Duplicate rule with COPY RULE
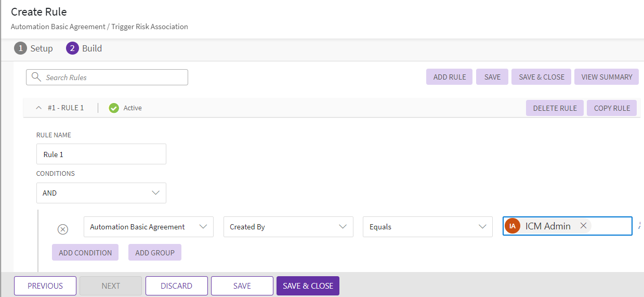 612,108
